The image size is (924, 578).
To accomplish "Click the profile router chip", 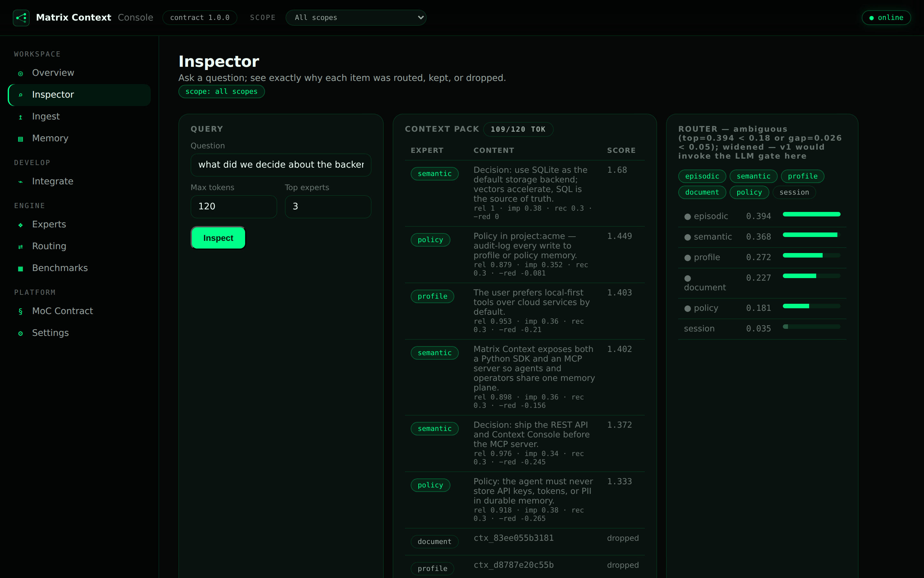I will (x=803, y=176).
